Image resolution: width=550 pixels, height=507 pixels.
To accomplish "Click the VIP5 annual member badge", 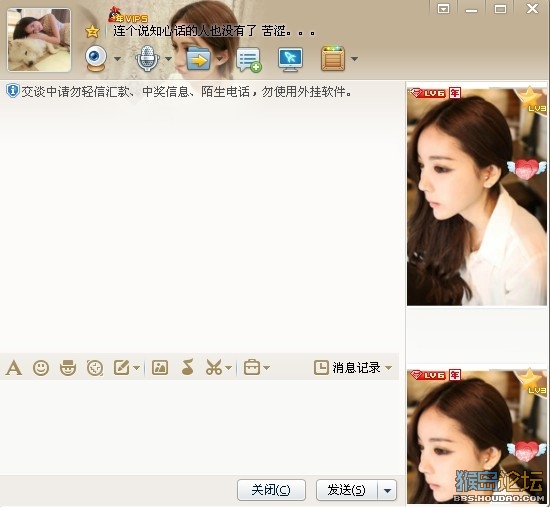I will click(128, 16).
